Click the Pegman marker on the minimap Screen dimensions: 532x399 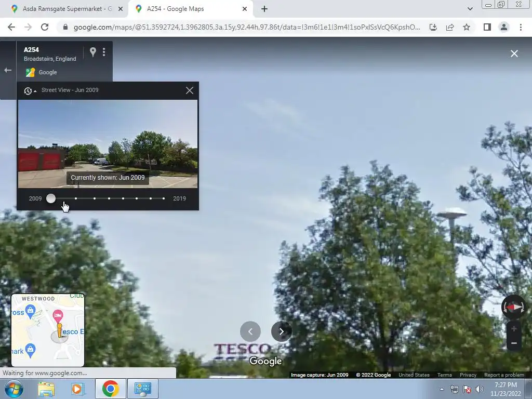59,331
